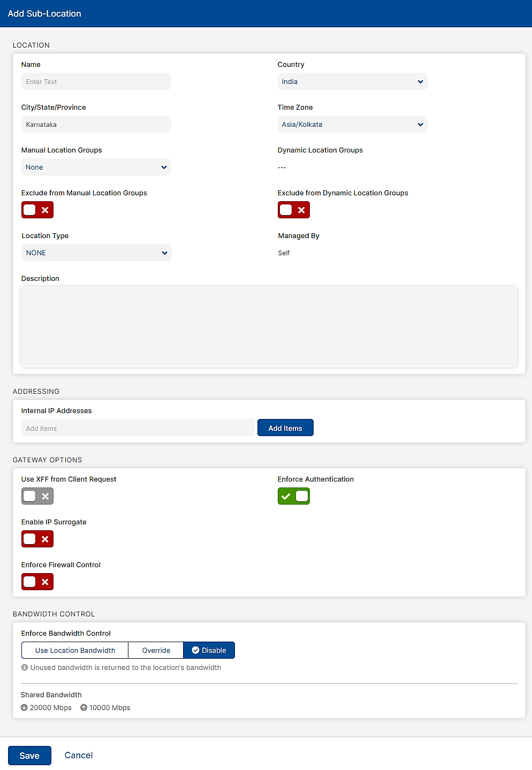This screenshot has width=532, height=770.
Task: Click the Add Items button
Action: [285, 428]
